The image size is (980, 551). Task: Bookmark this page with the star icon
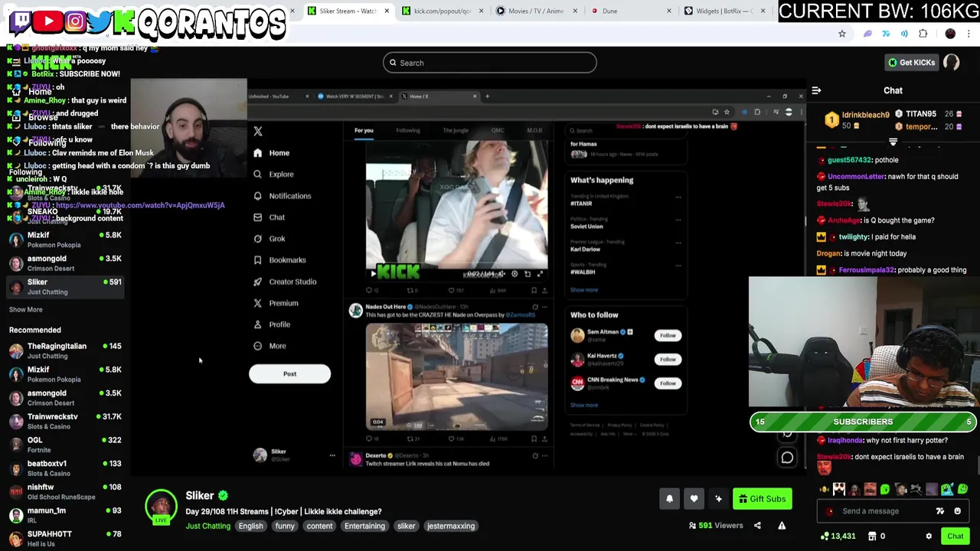point(842,34)
